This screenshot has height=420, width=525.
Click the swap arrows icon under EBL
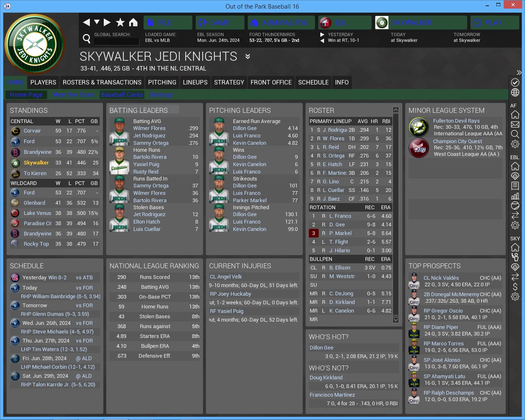pos(515,215)
